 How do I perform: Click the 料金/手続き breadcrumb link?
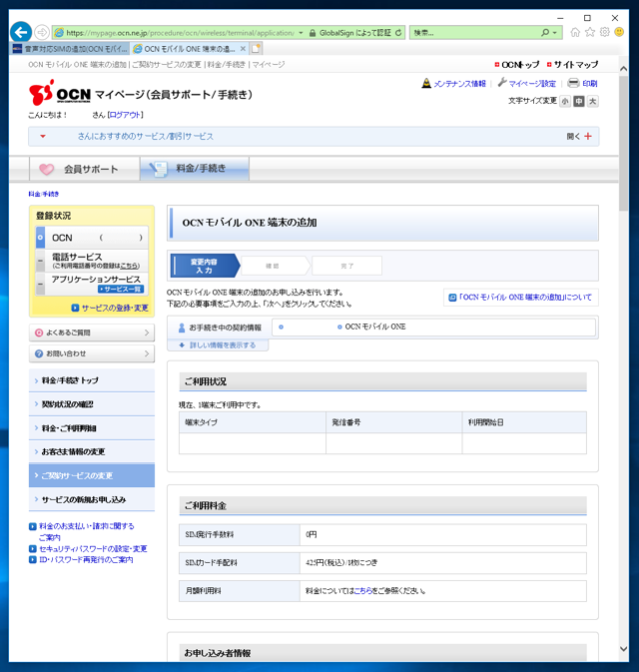(44, 194)
